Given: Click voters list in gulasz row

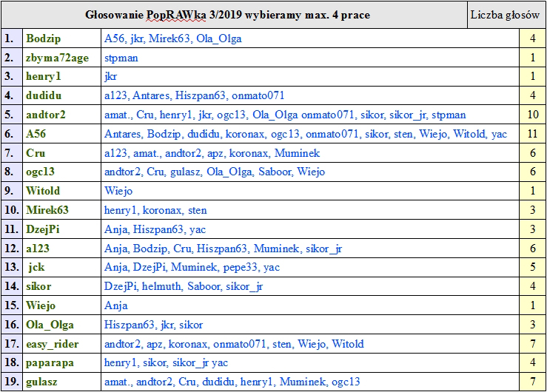Looking at the screenshot, I should [232, 382].
